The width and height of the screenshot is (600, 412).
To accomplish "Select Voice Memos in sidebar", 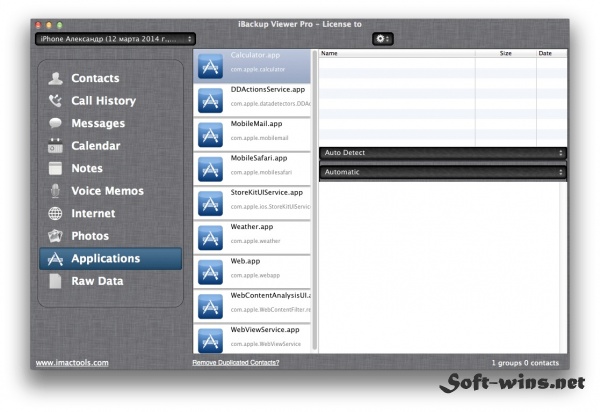I will (111, 191).
